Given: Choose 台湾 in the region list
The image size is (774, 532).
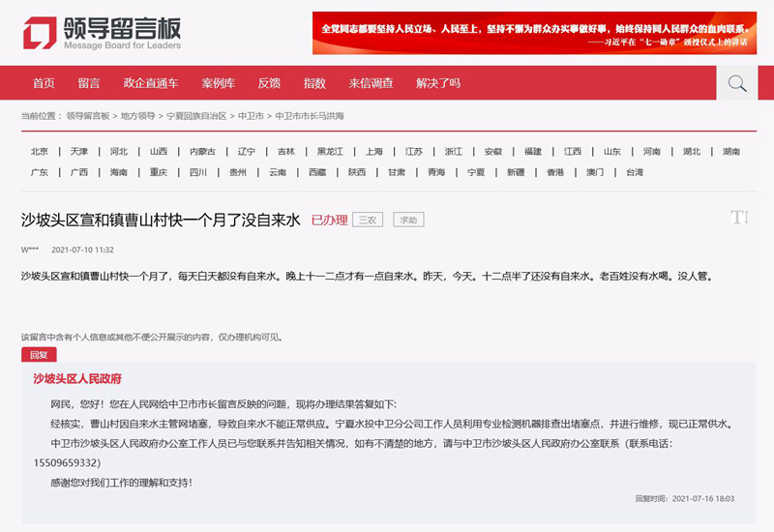Looking at the screenshot, I should (634, 173).
